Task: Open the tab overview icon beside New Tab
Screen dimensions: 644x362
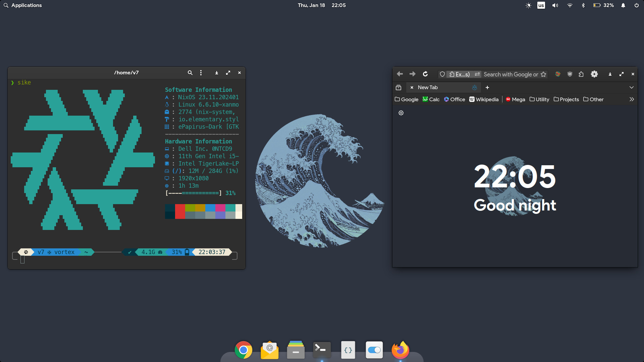Action: (x=398, y=87)
